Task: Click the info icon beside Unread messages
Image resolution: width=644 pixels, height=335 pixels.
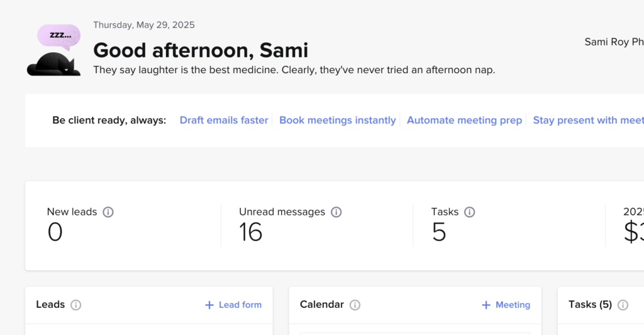Action: click(x=336, y=212)
